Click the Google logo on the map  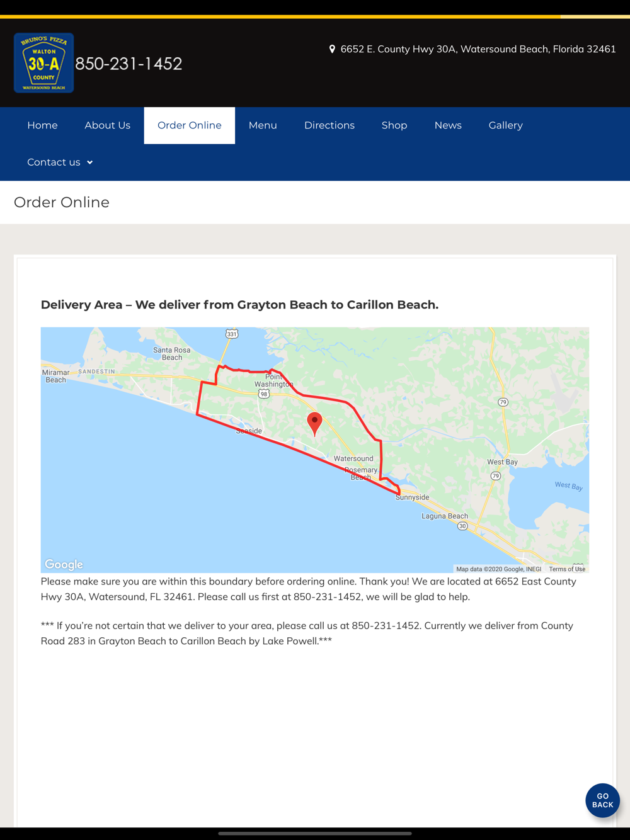click(64, 564)
